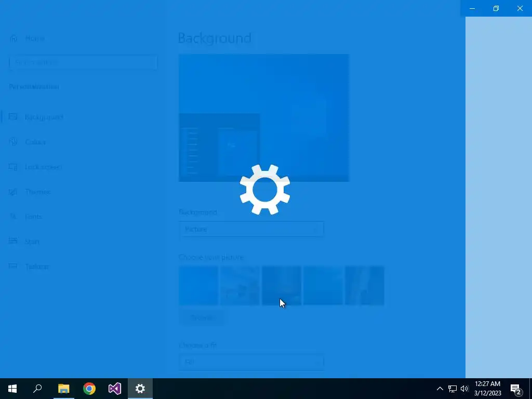Open the Taskbar settings page
This screenshot has height=399, width=532.
[x=29, y=267]
